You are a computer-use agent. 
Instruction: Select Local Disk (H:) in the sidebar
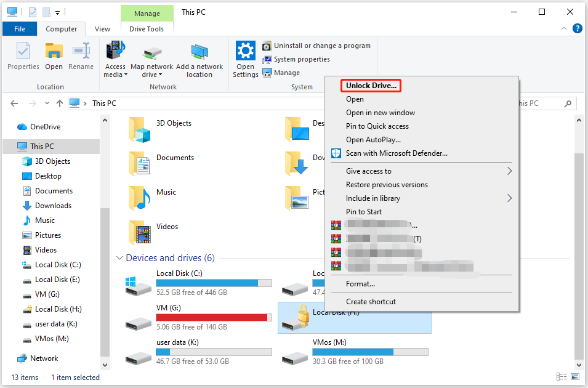click(x=51, y=309)
